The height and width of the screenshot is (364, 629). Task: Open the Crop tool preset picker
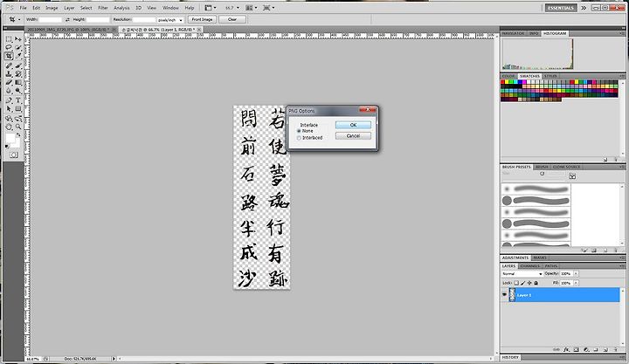(x=14, y=19)
